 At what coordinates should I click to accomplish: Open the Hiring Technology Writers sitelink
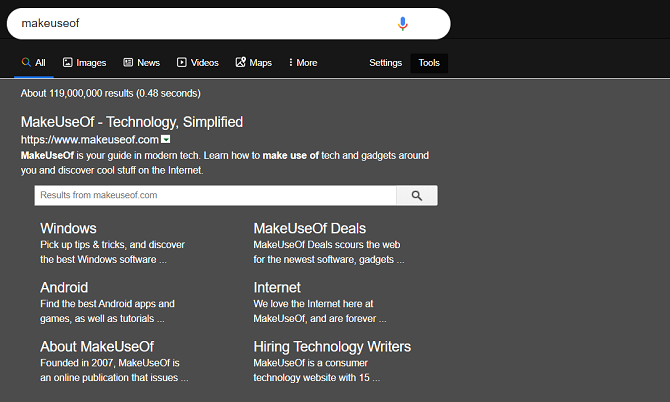(x=332, y=346)
